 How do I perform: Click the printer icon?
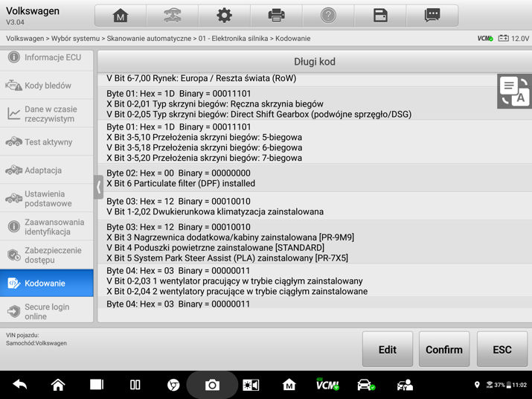click(x=276, y=16)
